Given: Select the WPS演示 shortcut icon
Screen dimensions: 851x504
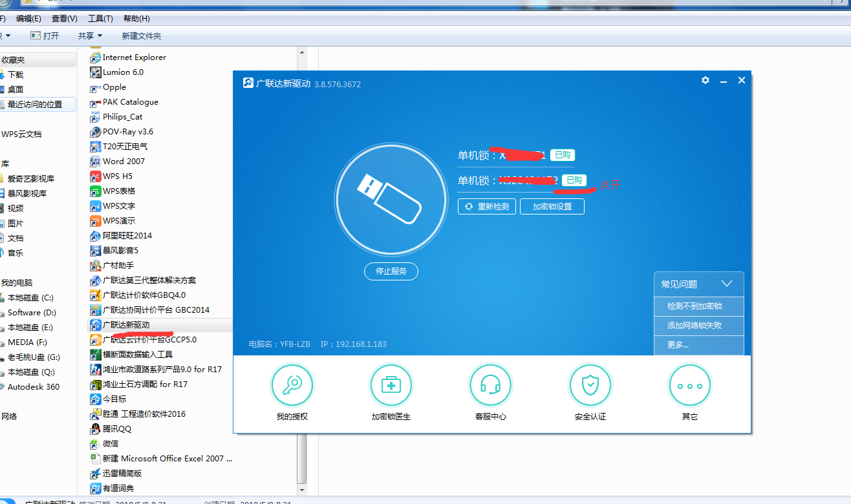Looking at the screenshot, I should click(96, 221).
